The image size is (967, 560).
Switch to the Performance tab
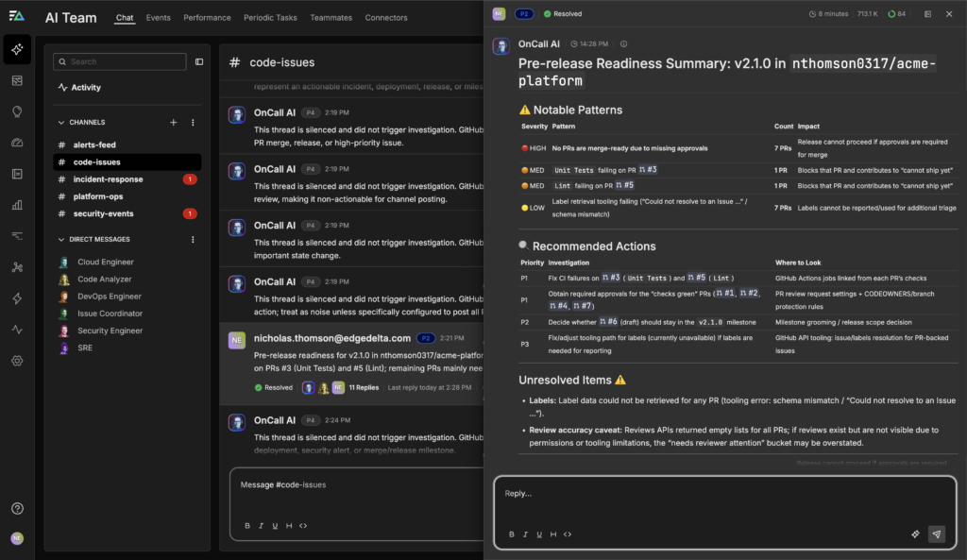[x=207, y=18]
